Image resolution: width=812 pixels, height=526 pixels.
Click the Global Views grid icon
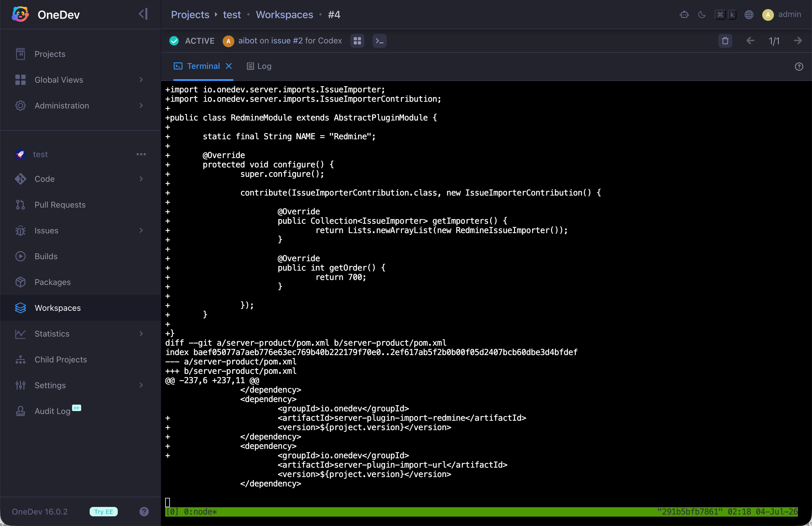[x=21, y=79]
